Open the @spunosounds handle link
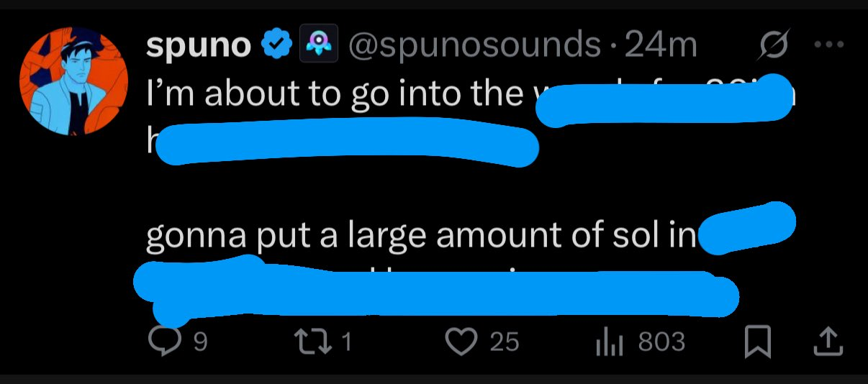Screen dimensions: 868x384 pos(474,47)
